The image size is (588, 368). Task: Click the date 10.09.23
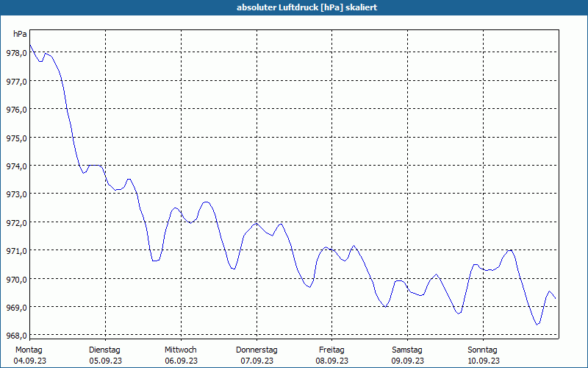point(484,361)
